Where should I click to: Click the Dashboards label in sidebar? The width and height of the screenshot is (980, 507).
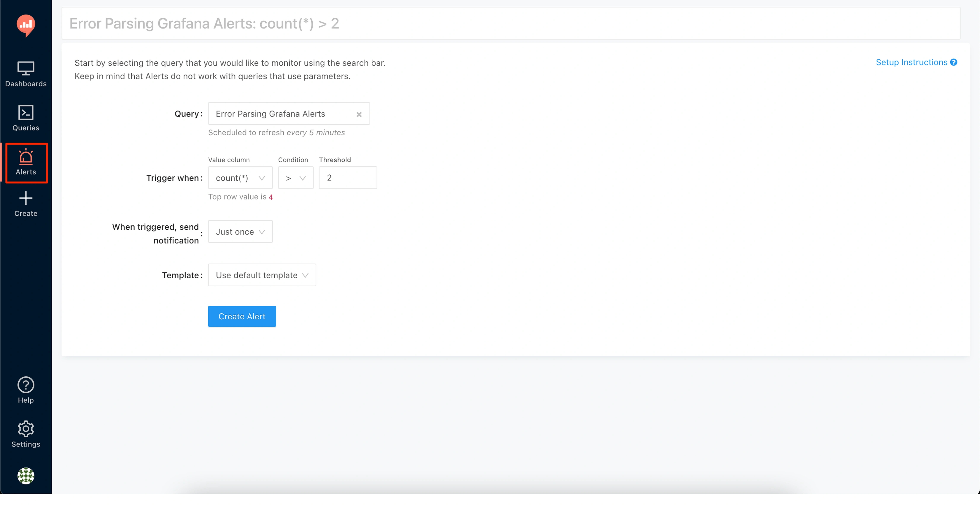[26, 84]
